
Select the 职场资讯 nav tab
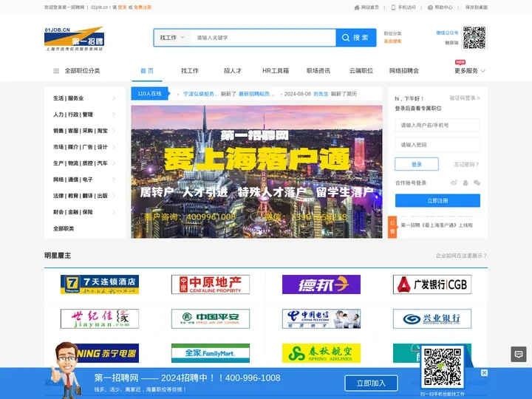(318, 71)
